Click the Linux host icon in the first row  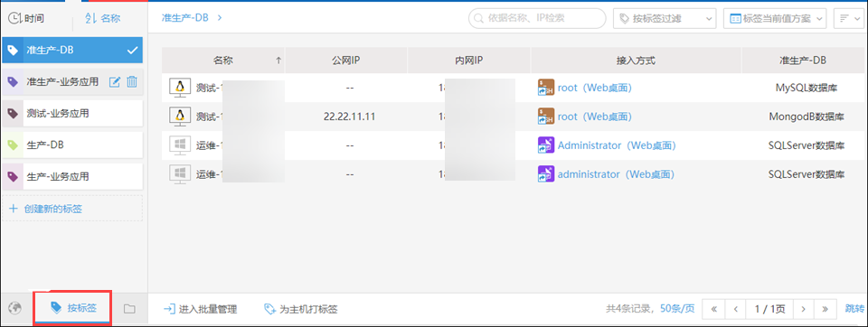pos(179,88)
